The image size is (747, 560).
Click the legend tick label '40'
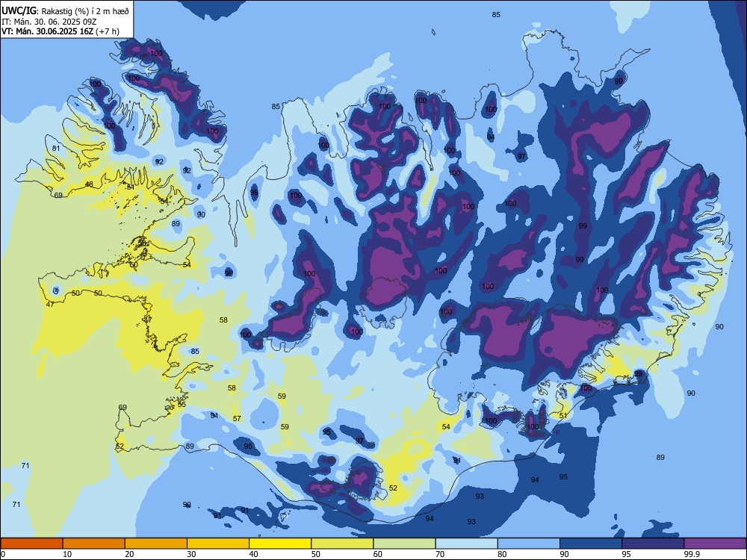tap(253, 554)
